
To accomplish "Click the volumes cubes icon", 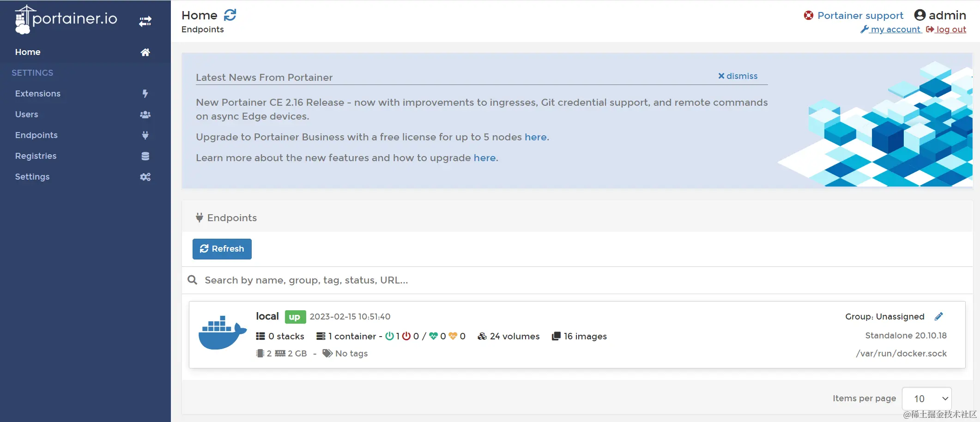I will [482, 336].
